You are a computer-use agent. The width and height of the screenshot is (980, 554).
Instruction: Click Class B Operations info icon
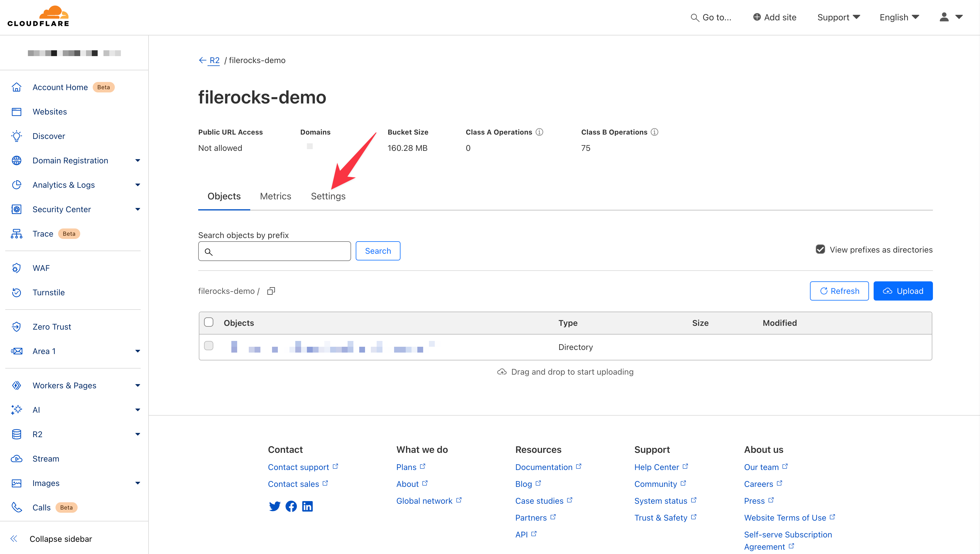654,132
